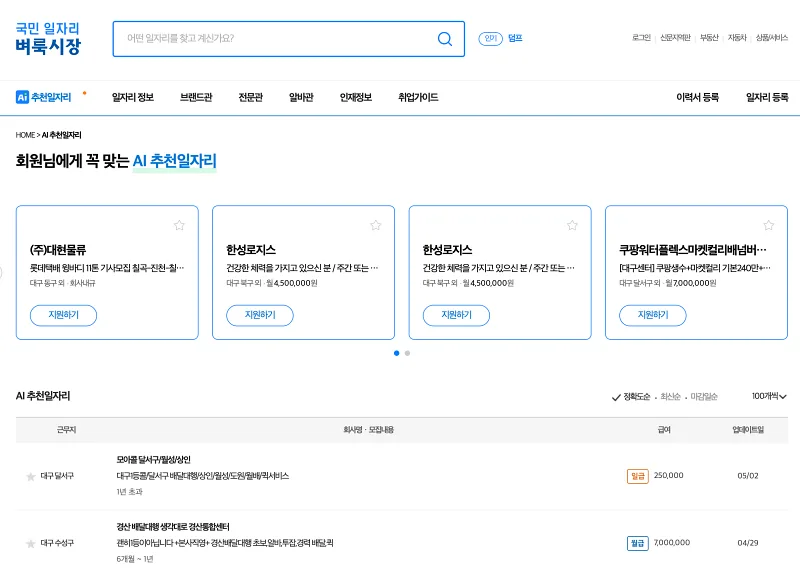Click the 급여 column header

[664, 430]
